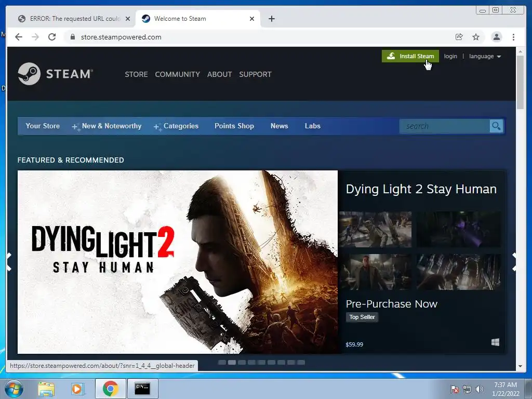
Task: Close the ERROR tab
Action: (128, 19)
